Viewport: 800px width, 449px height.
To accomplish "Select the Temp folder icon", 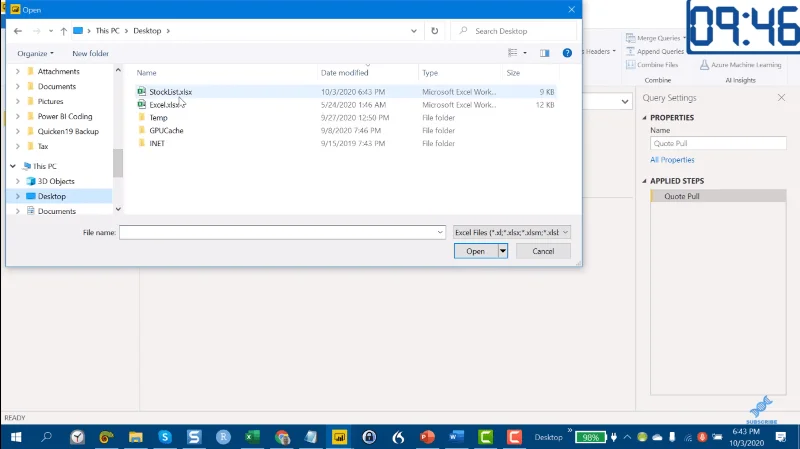I will pos(142,117).
